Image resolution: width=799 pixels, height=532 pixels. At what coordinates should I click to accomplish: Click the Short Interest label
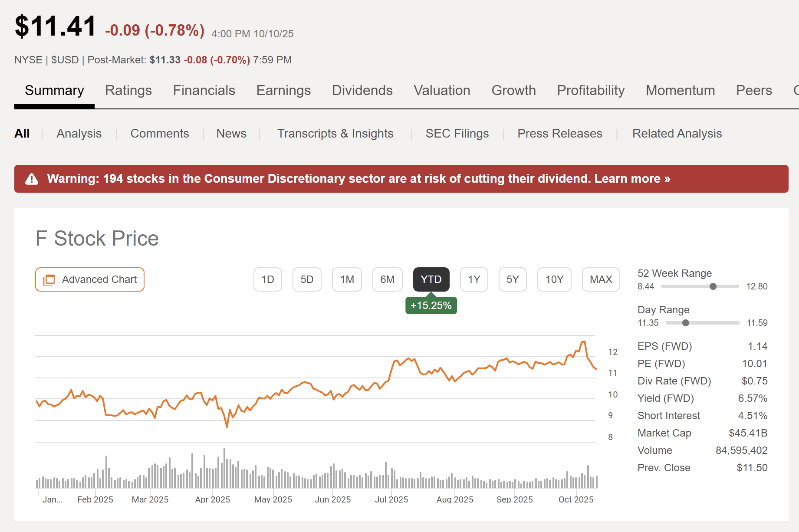point(669,416)
